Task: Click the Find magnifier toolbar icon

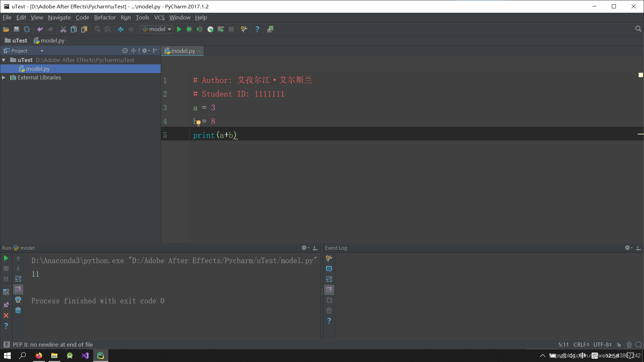Action: coord(97,29)
